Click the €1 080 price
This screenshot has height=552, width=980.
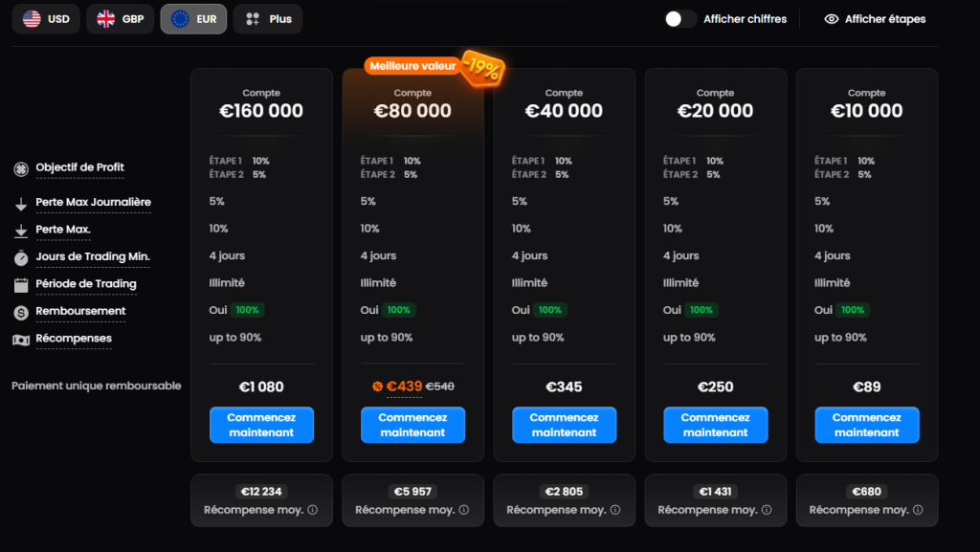tap(261, 386)
